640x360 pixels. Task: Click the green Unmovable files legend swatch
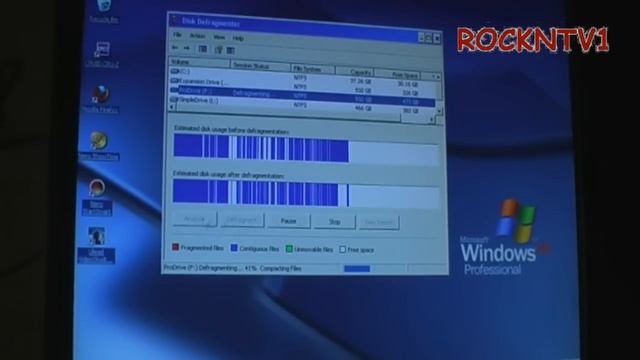[x=289, y=249]
